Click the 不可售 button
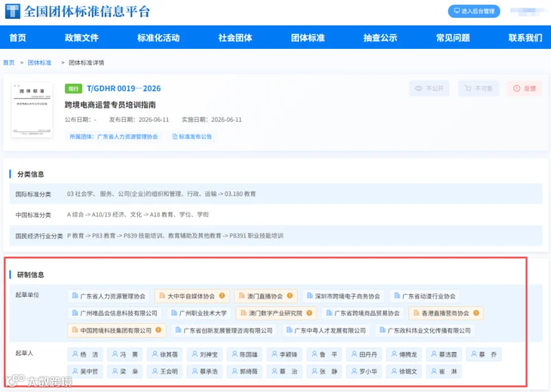The image size is (551, 392). pos(479,89)
